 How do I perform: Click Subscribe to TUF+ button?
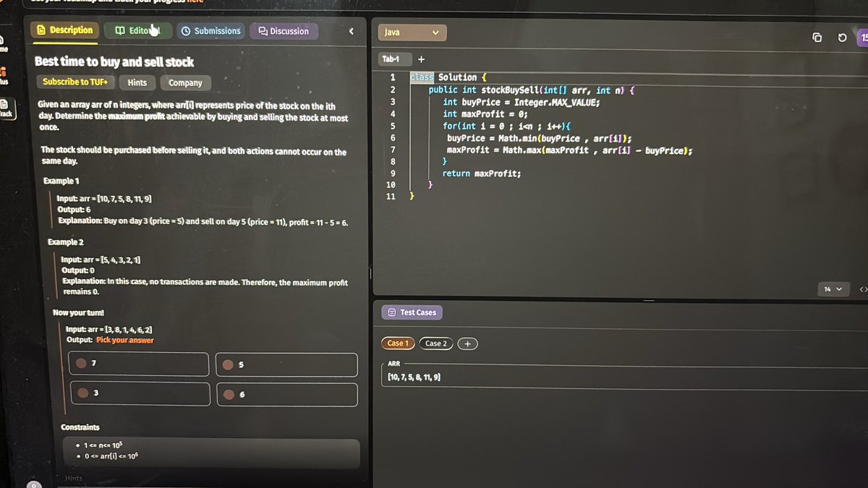[x=75, y=82]
